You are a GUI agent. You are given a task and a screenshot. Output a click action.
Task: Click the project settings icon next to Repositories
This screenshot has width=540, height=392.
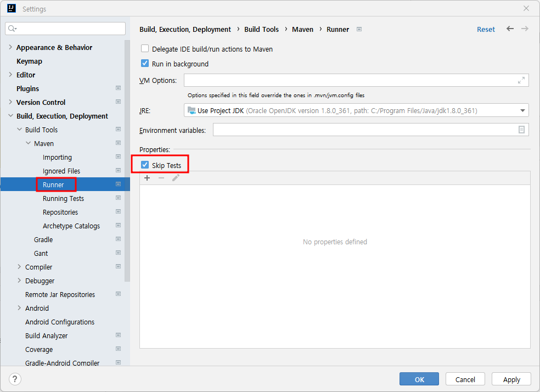[118, 211]
